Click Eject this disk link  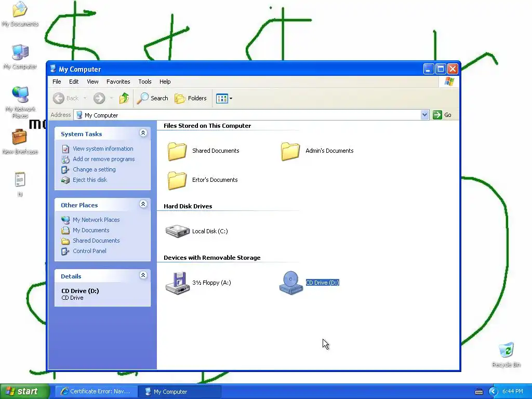89,180
